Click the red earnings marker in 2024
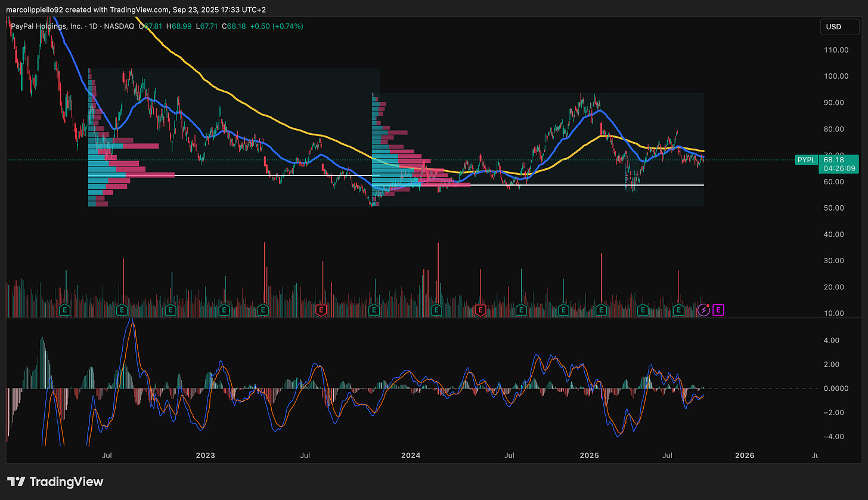 tap(481, 310)
